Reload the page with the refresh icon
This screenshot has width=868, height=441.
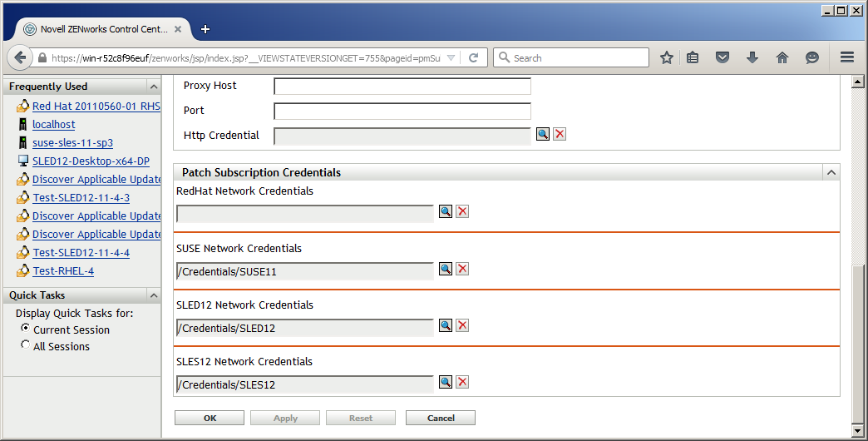473,57
